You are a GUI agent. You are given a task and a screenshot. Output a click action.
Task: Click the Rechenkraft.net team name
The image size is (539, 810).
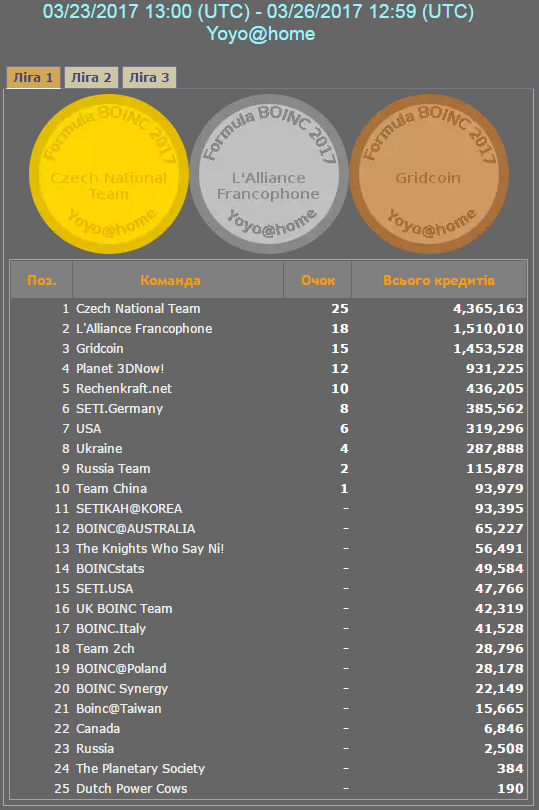(x=124, y=388)
